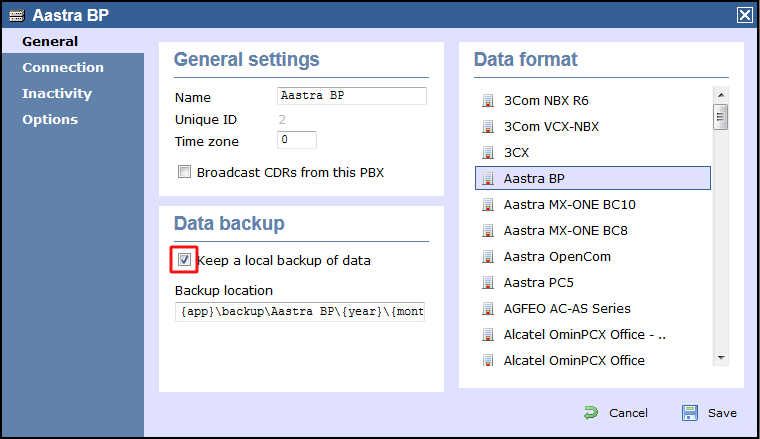Switch to the Inactivity tab
The width and height of the screenshot is (760, 439).
57,94
